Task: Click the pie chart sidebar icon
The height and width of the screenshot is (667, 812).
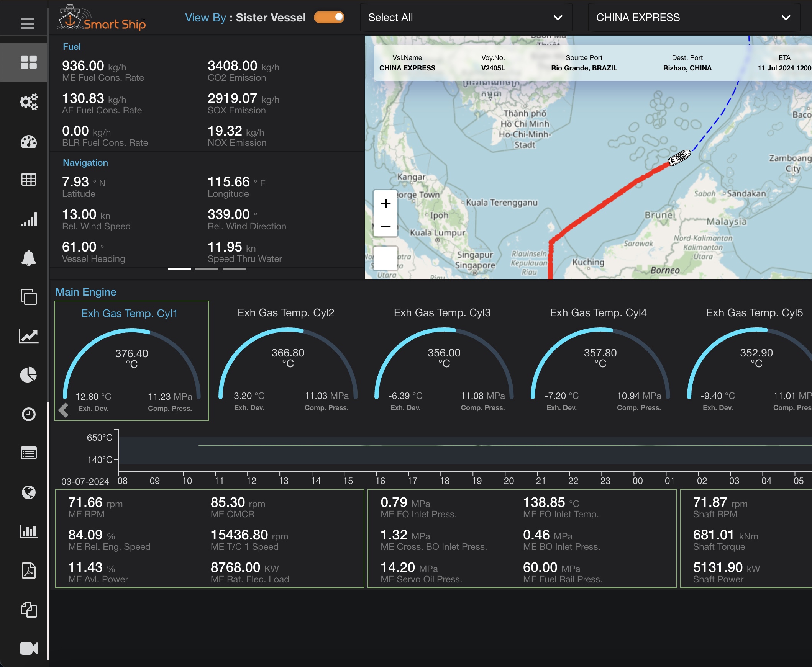Action: tap(28, 374)
